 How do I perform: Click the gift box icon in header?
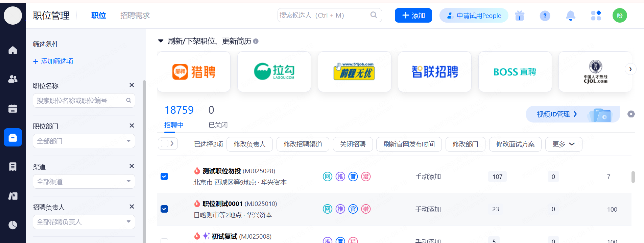click(519, 16)
